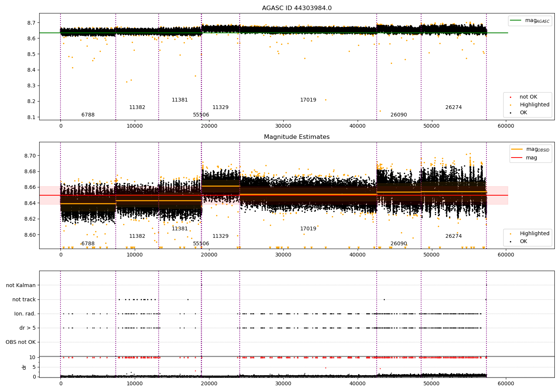Click the 'not track' axis label
This screenshot has height=392, width=560.
tap(24, 300)
